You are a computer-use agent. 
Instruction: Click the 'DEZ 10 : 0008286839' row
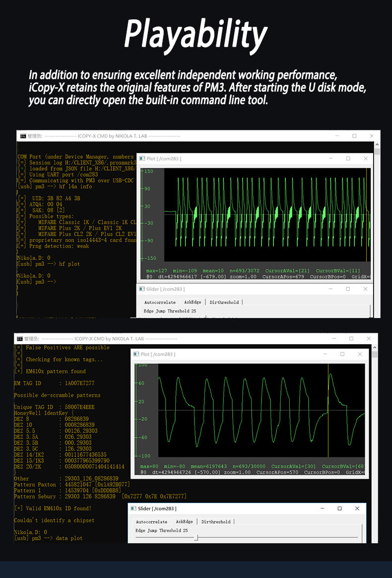[54, 425]
